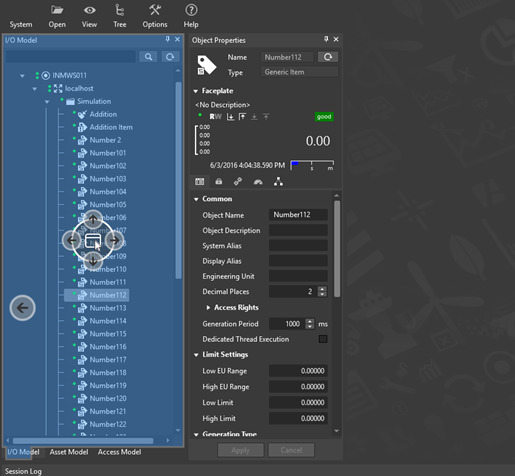Collapse the Generation Type section

[196, 434]
